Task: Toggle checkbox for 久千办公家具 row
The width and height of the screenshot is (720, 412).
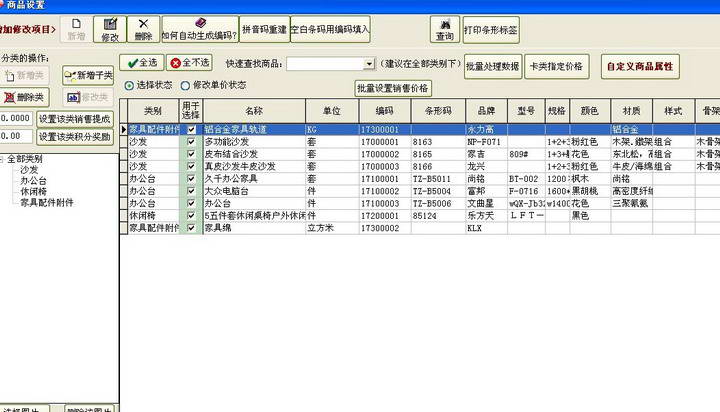Action: tap(191, 179)
